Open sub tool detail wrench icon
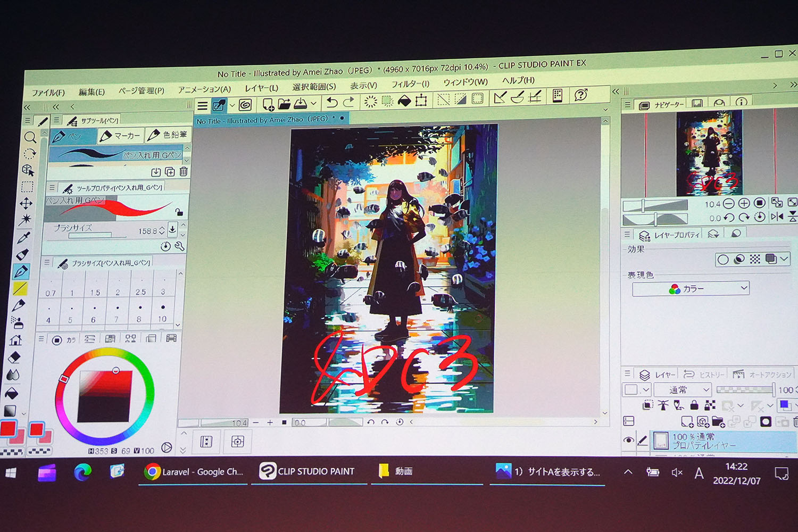 pos(179,246)
